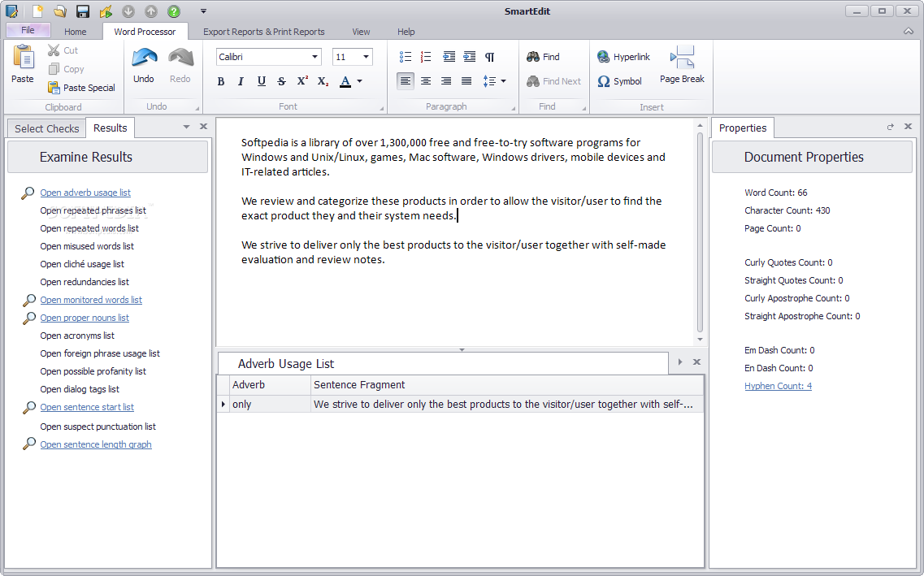Open monitored words list link
924x576 pixels.
pos(91,300)
